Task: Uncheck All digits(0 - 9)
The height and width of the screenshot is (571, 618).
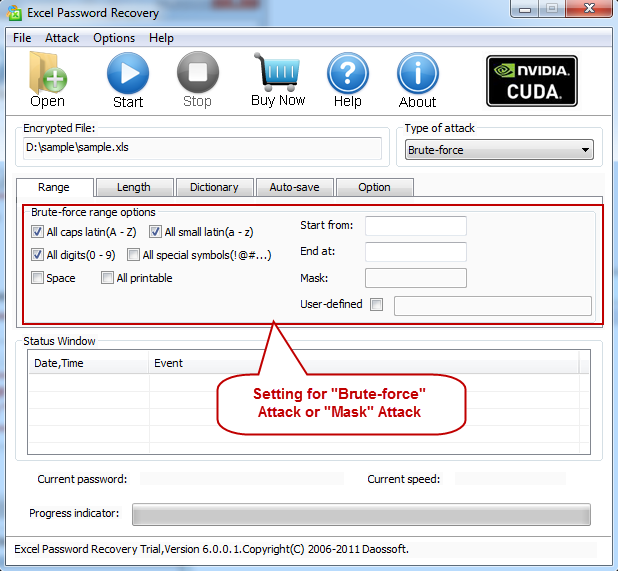Action: (x=37, y=255)
